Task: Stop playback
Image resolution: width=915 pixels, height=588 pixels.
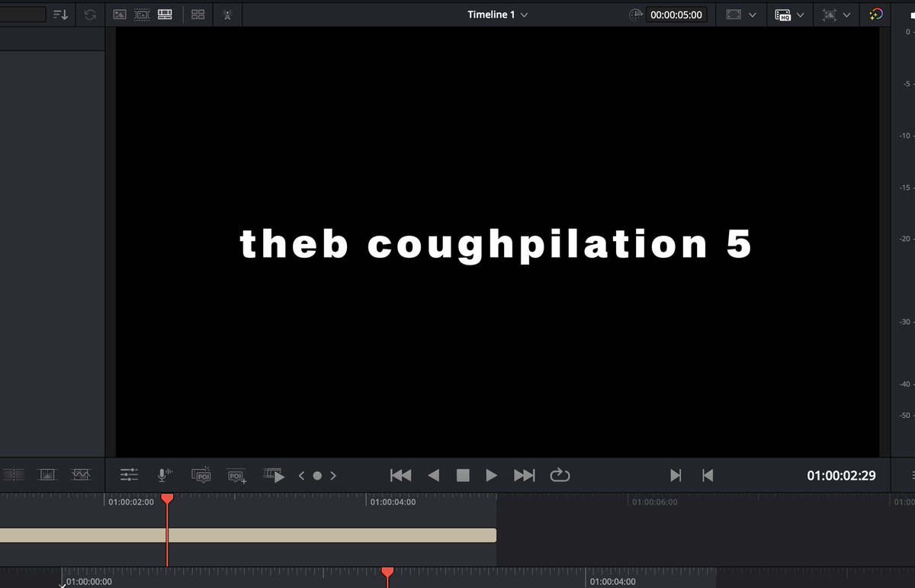Action: point(463,475)
